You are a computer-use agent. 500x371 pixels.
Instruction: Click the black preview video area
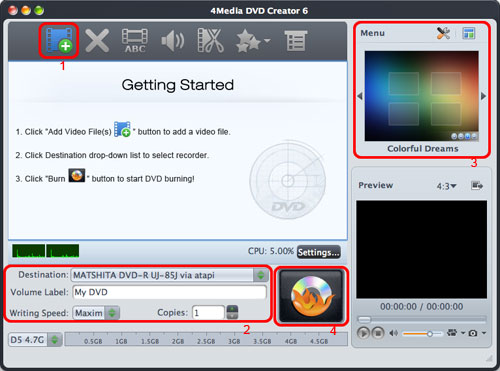422,249
